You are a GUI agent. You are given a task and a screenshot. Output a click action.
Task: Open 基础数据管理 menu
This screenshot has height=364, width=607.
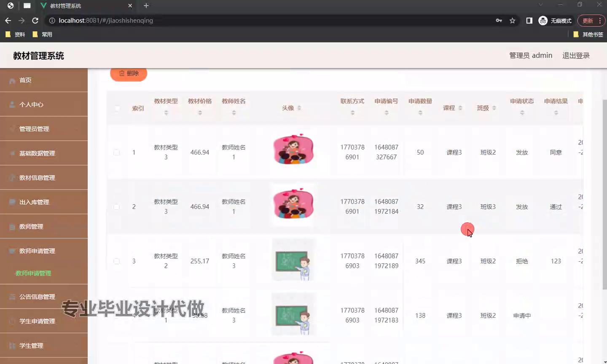[44, 153]
